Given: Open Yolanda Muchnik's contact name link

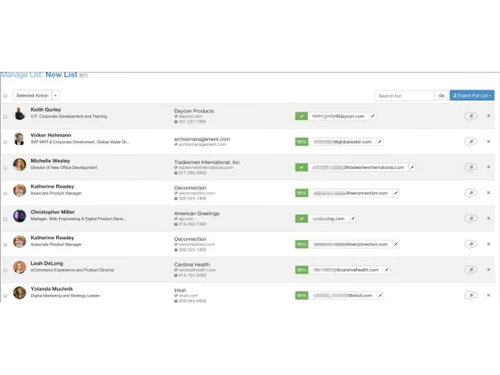Looking at the screenshot, I should click(52, 289).
